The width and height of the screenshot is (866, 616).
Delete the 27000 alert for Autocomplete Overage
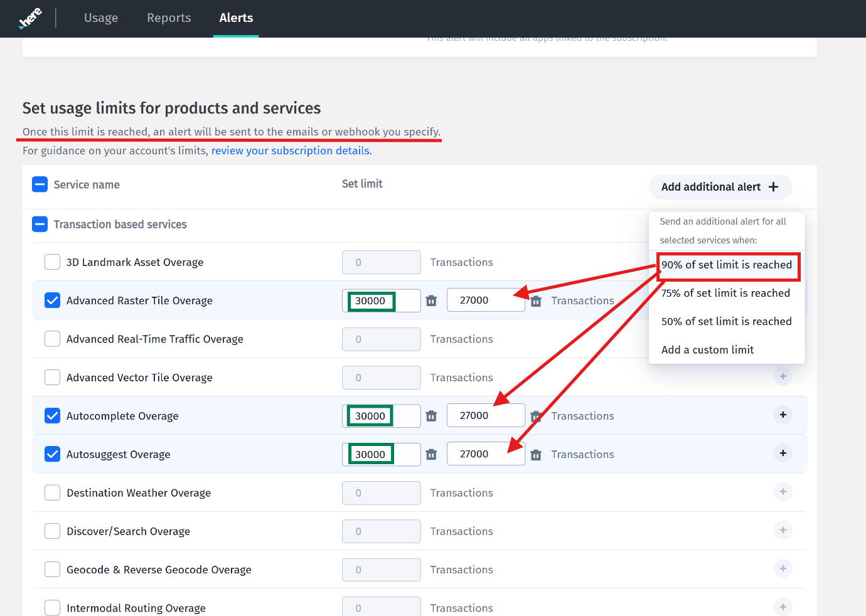536,416
